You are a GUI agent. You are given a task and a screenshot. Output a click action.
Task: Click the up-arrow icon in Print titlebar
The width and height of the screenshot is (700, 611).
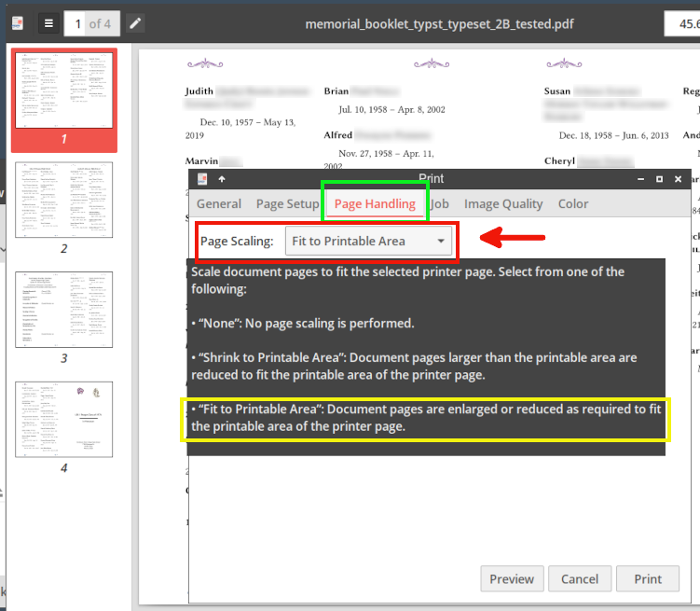222,179
